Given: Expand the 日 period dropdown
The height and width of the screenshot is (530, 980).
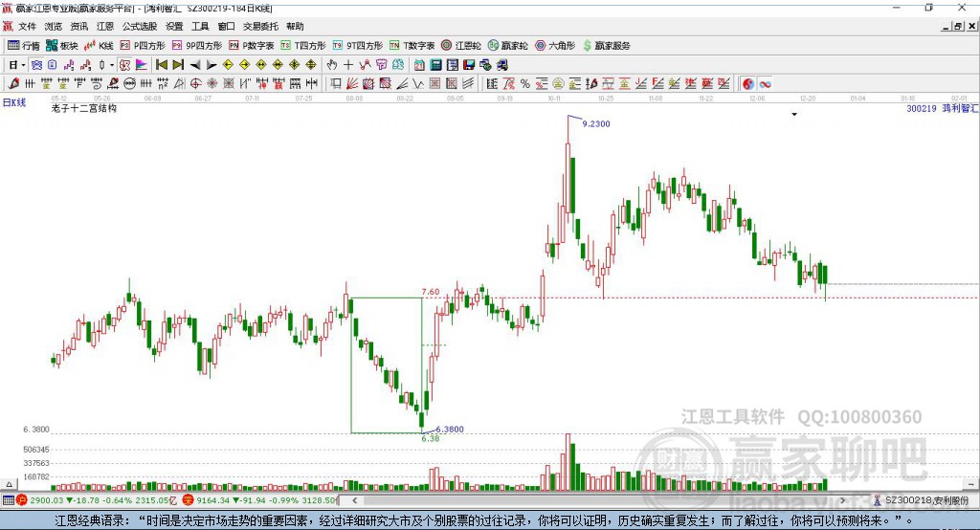Looking at the screenshot, I should pyautogui.click(x=23, y=65).
